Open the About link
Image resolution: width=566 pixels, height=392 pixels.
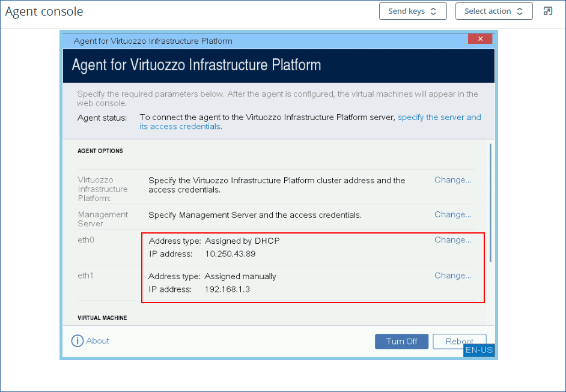click(x=97, y=341)
